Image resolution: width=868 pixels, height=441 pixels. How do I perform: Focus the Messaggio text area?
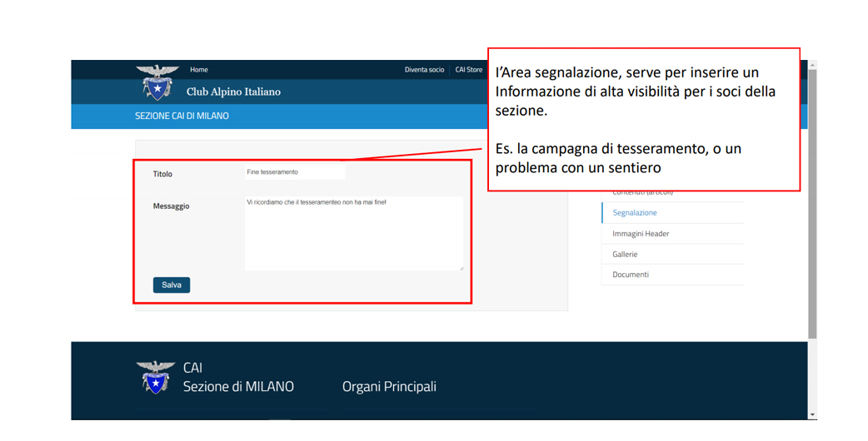[354, 233]
